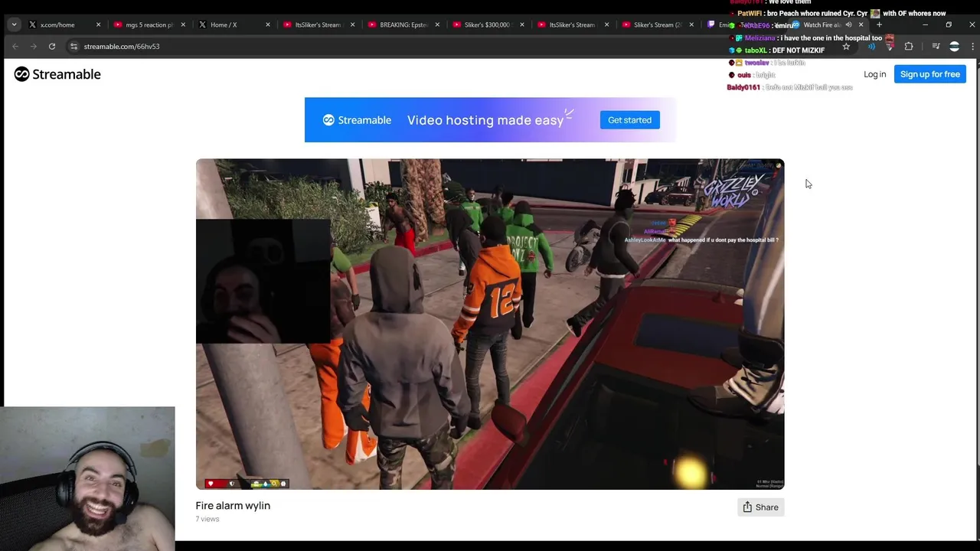Click the Video hosting made easy banner
980x551 pixels.
[x=490, y=120]
